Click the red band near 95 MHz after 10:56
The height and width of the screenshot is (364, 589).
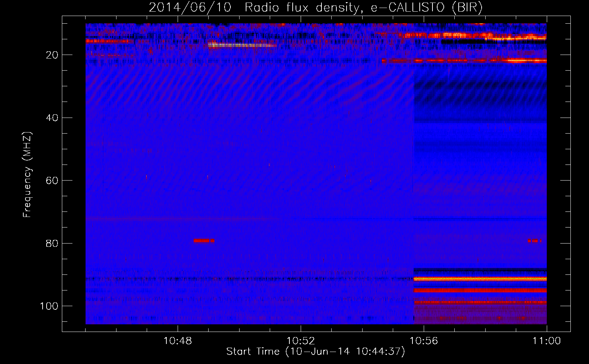[480, 290]
